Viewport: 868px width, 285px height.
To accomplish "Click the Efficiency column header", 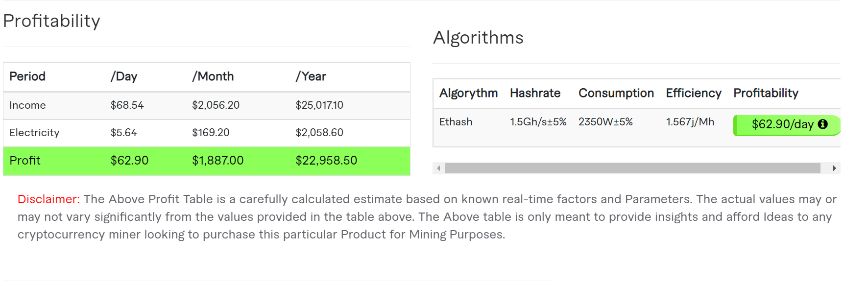I will [x=693, y=93].
